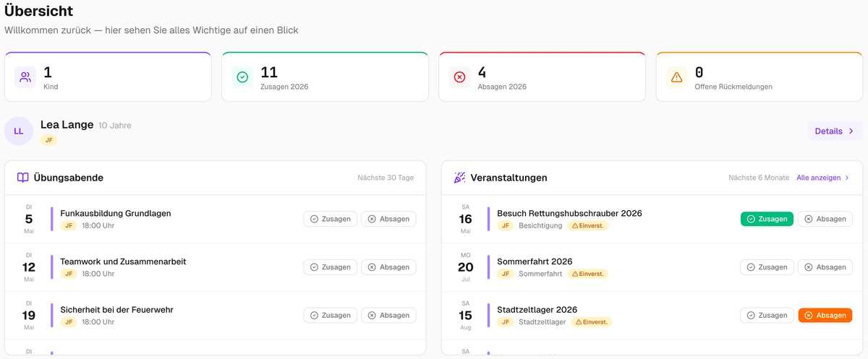The height and width of the screenshot is (359, 868).
Task: Click the Besuch Rettungshubschrauber 2026 title
Action: (x=569, y=213)
